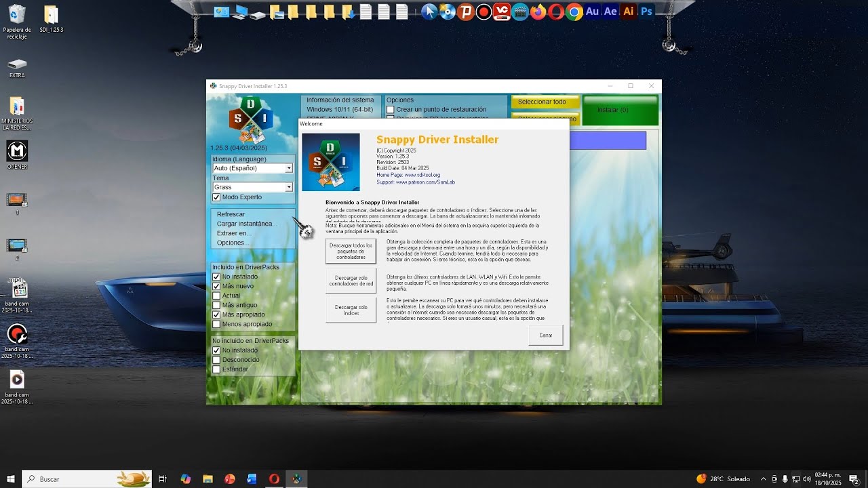868x488 pixels.
Task: Launch the orange P app in dock
Action: click(x=466, y=12)
